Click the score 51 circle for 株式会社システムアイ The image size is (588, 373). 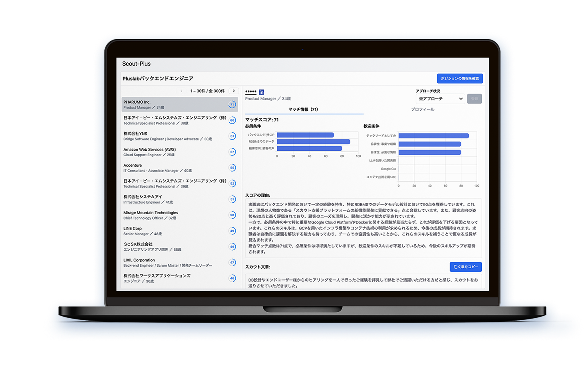click(x=232, y=199)
